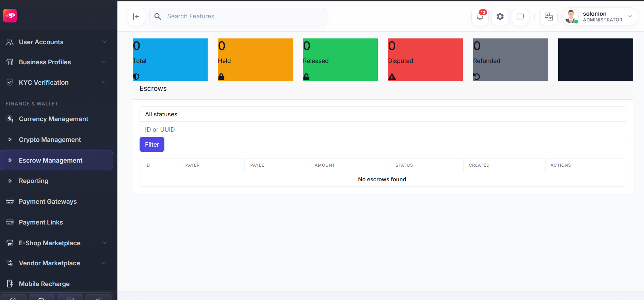Viewport: 644px width, 300px height.
Task: Click the screen display mode icon
Action: click(520, 16)
